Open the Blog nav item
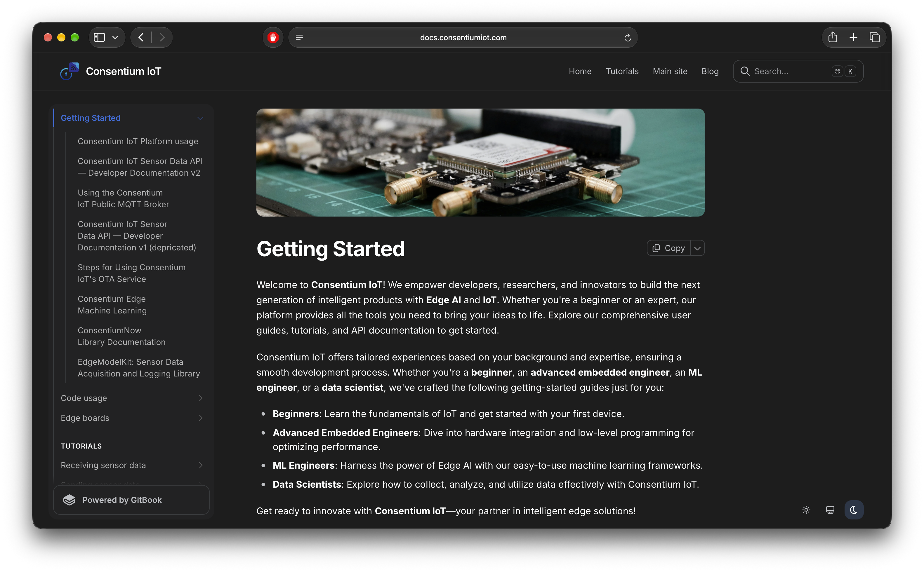This screenshot has height=572, width=924. [710, 71]
